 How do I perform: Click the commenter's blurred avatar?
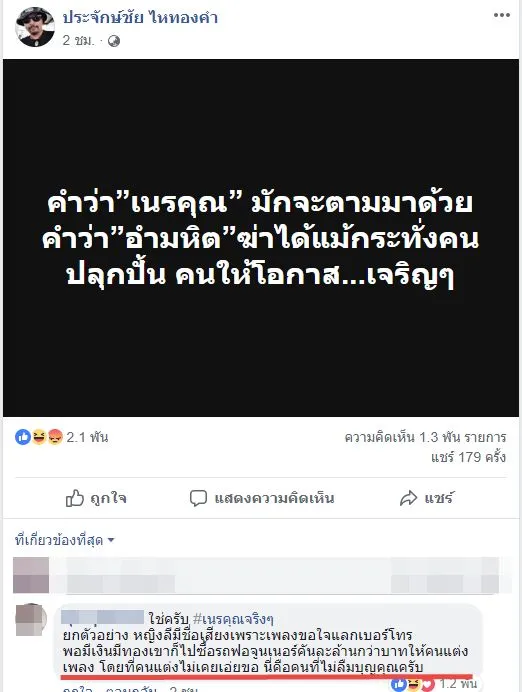pos(31,620)
